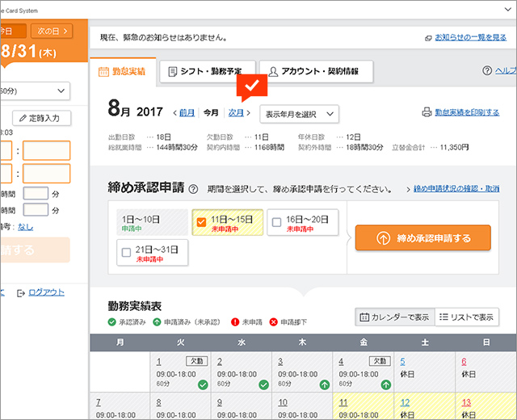Click the question mark icon beside 締め承認申請
The image size is (517, 420).
[193, 189]
